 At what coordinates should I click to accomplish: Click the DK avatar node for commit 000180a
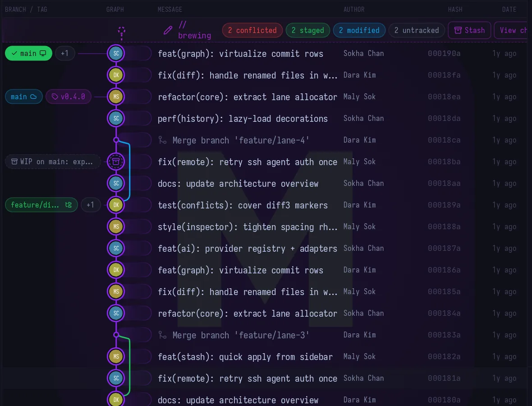[116, 399]
